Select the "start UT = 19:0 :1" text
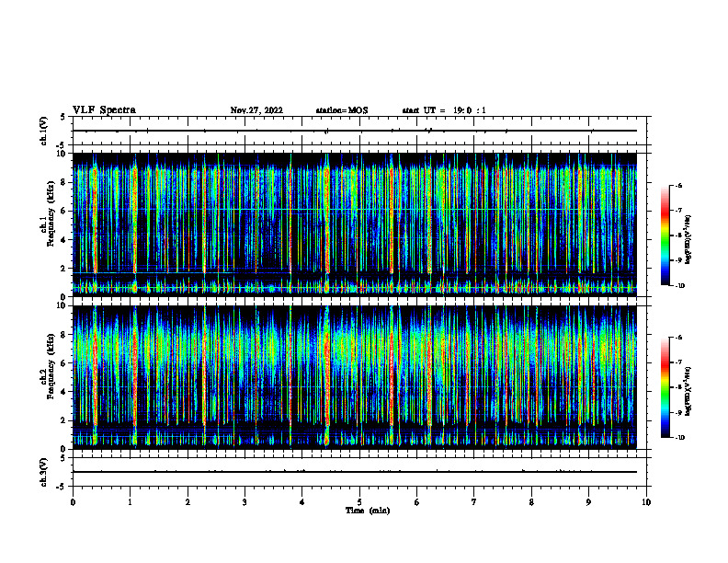The height and width of the screenshot is (563, 728). (x=444, y=110)
